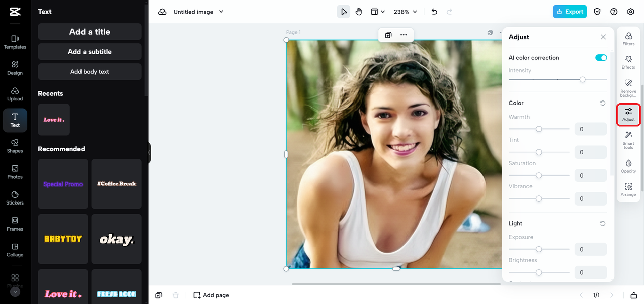Click the CapCut logo icon
Image resolution: width=644 pixels, height=304 pixels.
click(x=15, y=12)
